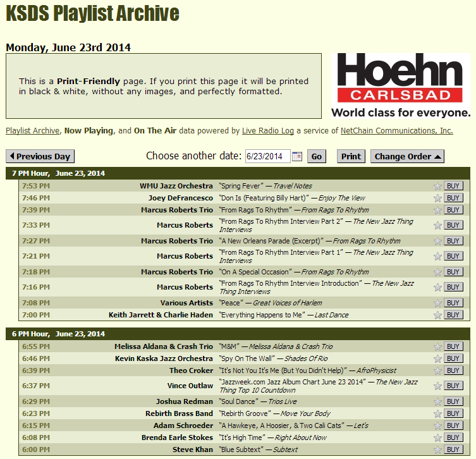Image resolution: width=476 pixels, height=459 pixels.
Task: Star A New Orleans Parade row
Action: tap(437, 241)
